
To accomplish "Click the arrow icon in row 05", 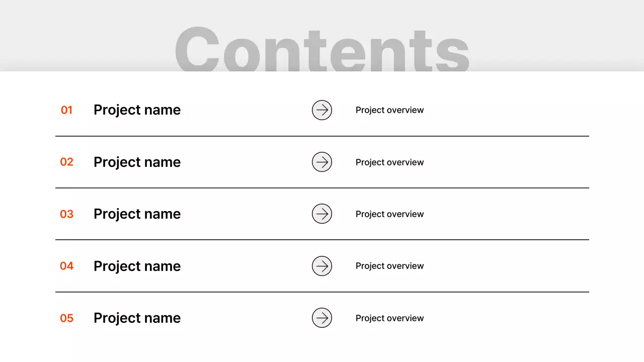I will coord(322,318).
